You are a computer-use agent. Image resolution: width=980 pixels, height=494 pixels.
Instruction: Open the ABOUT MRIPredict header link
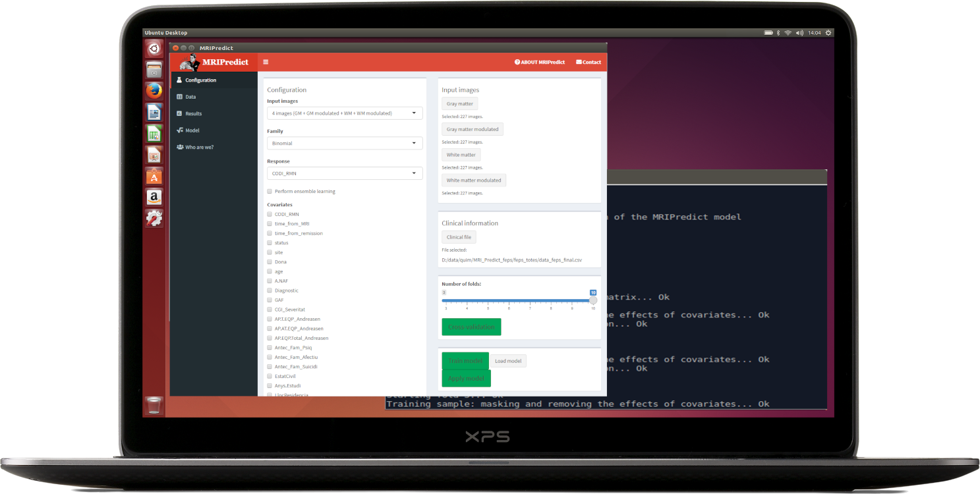[x=540, y=62]
